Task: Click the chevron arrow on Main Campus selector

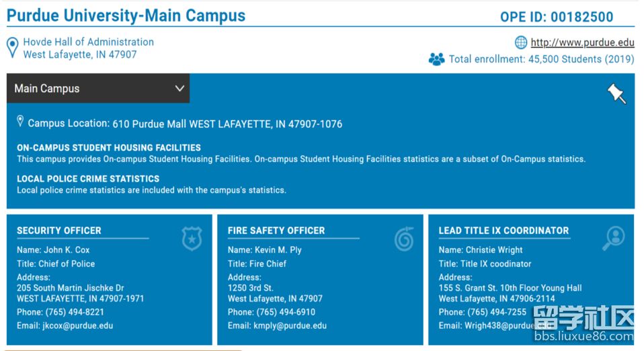Action: coord(179,89)
